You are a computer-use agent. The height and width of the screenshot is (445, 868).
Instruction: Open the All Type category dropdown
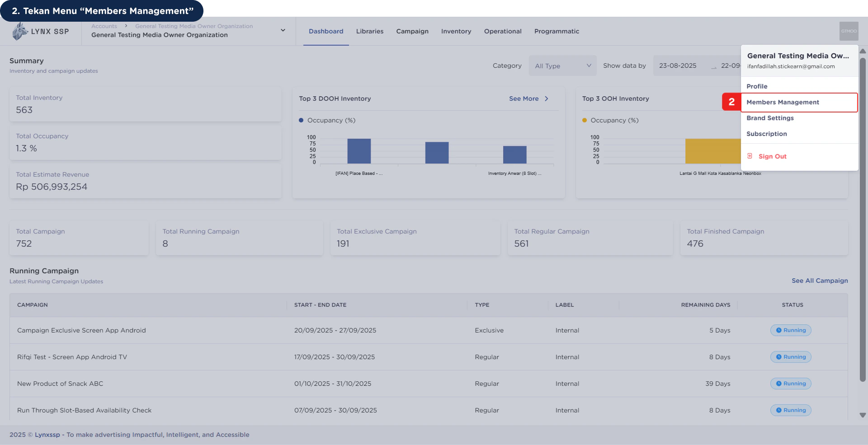(562, 66)
